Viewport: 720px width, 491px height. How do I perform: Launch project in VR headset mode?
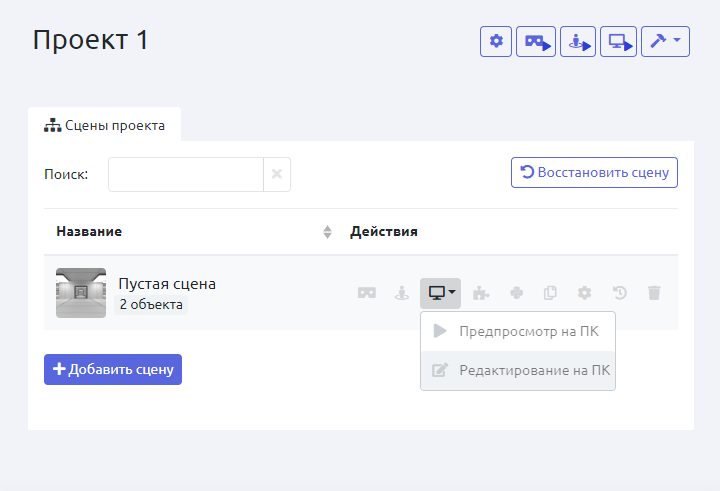[536, 41]
